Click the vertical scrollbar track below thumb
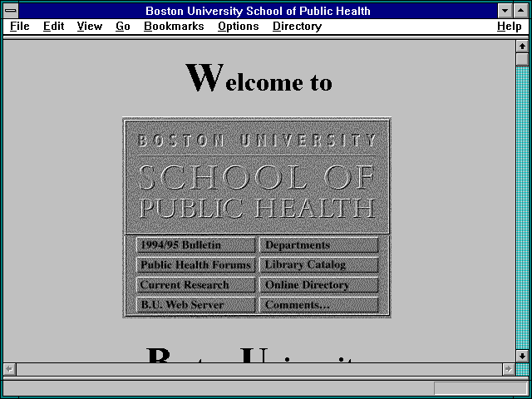This screenshot has width=532, height=399. (x=522, y=208)
